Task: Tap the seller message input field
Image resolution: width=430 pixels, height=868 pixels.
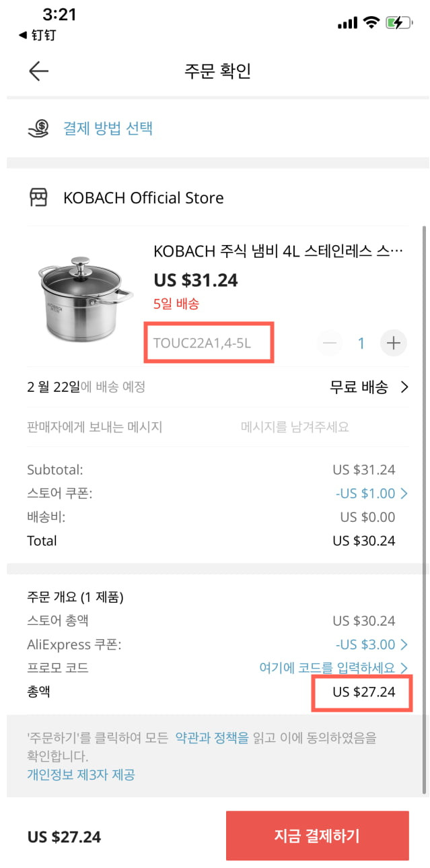Action: (295, 427)
